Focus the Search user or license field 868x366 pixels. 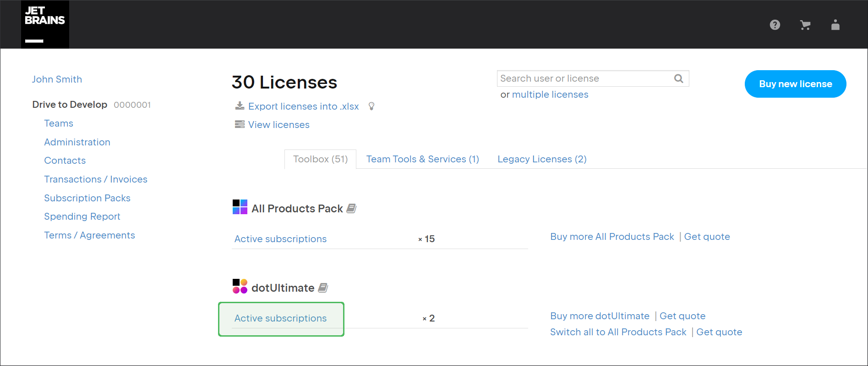(593, 78)
